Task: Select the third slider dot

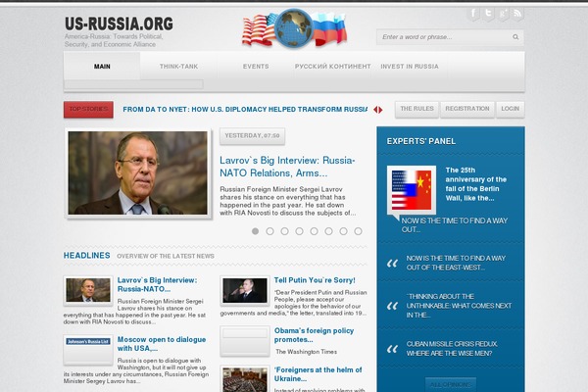Action: point(284,231)
